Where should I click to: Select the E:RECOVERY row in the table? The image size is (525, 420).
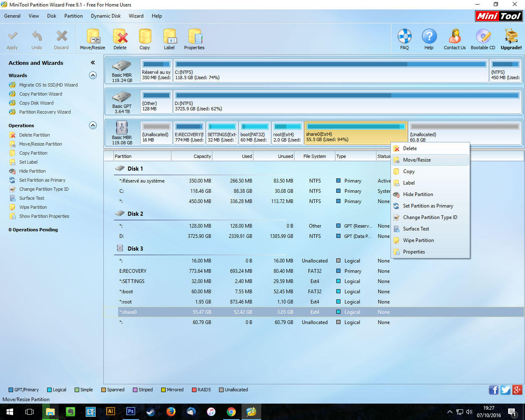pos(314,271)
